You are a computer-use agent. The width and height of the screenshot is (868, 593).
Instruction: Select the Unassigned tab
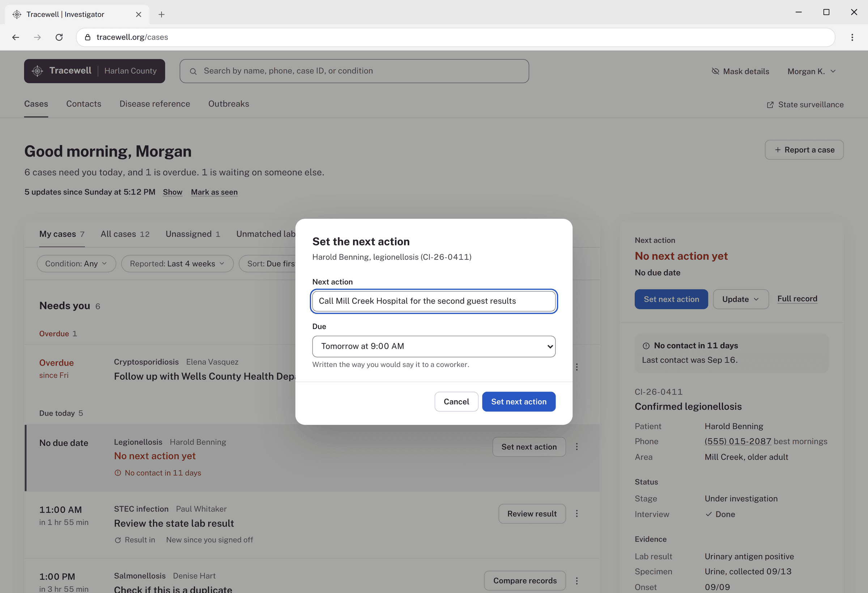[x=193, y=234]
